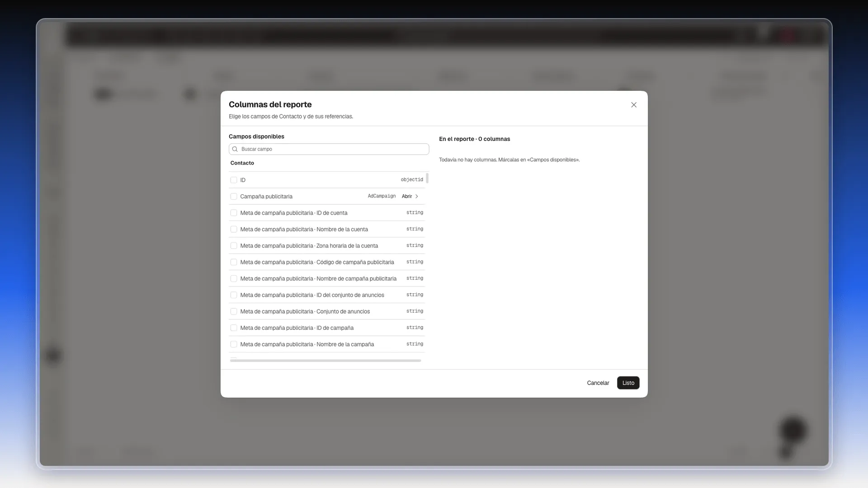
Task: Tick Nombre de campaña publicitaria checkbox
Action: pos(234,279)
